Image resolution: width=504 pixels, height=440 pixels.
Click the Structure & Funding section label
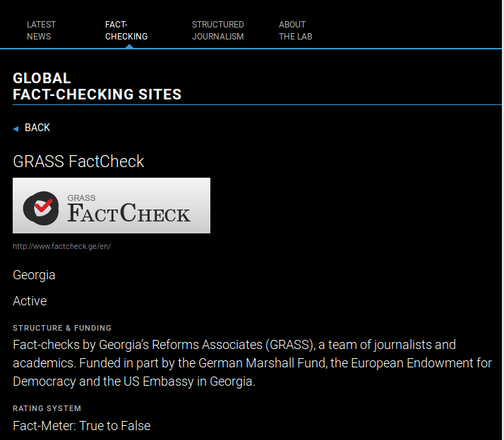pyautogui.click(x=62, y=328)
